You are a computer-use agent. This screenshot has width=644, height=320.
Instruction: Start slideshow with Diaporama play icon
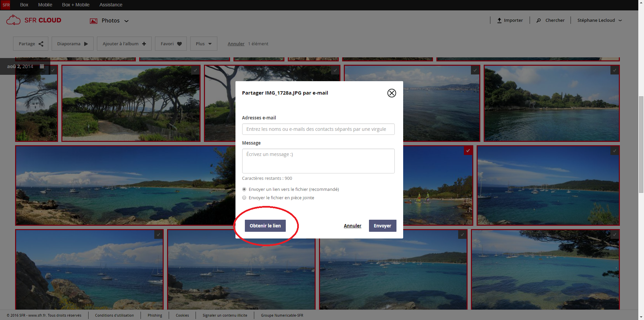coord(86,44)
